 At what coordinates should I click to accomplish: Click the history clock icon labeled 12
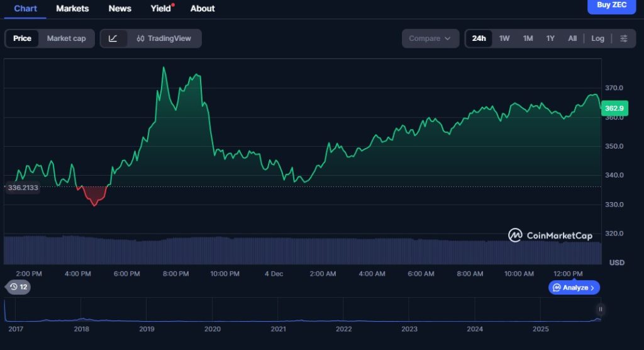18,287
